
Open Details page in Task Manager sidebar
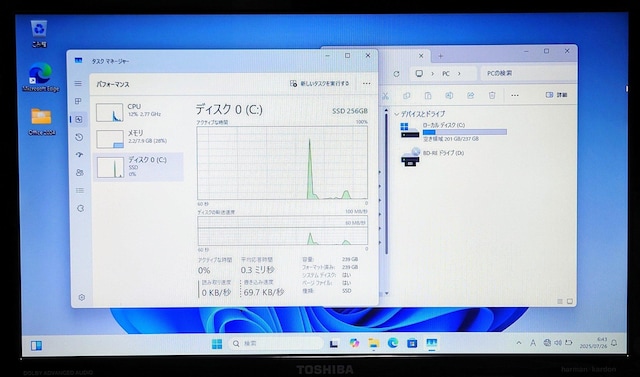coord(80,191)
